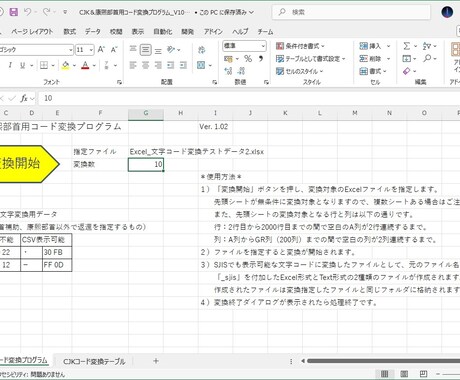This screenshot has width=460, height=380.
Task: Switch to Page Break Preview in status bar
Action: click(423, 374)
